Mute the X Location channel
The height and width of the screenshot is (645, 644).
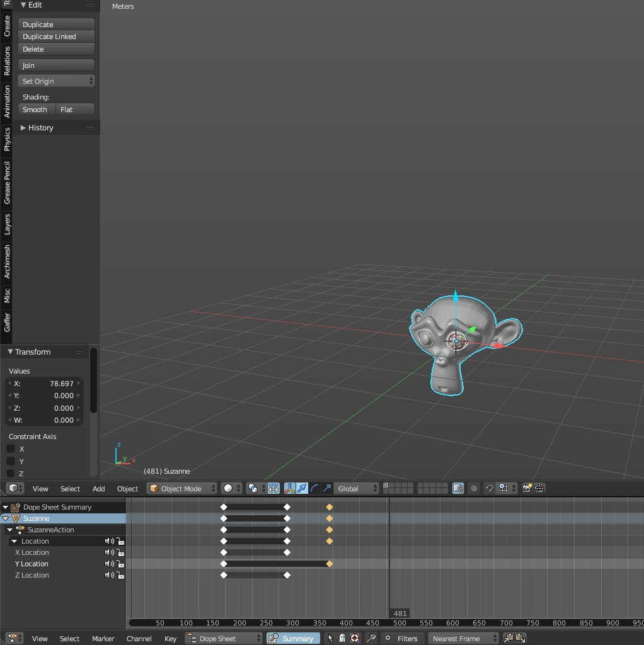[x=110, y=552]
